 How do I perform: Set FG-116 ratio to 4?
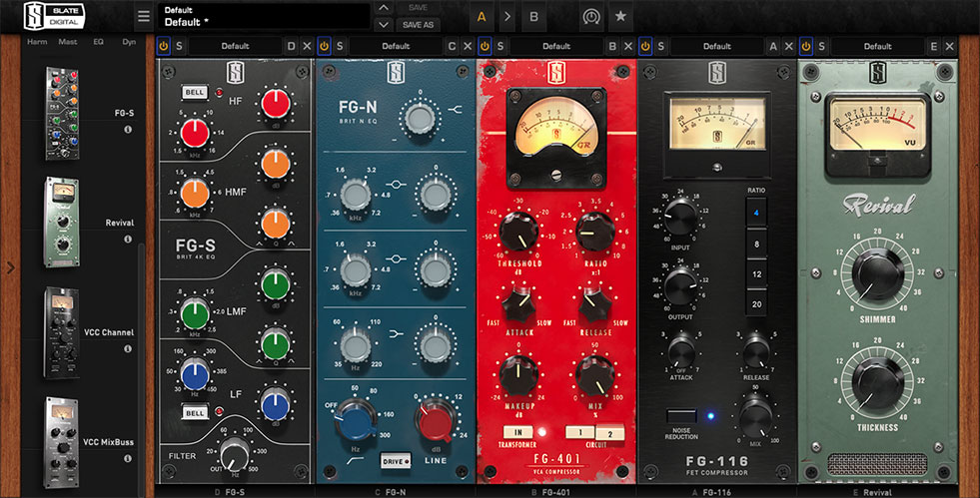[756, 213]
